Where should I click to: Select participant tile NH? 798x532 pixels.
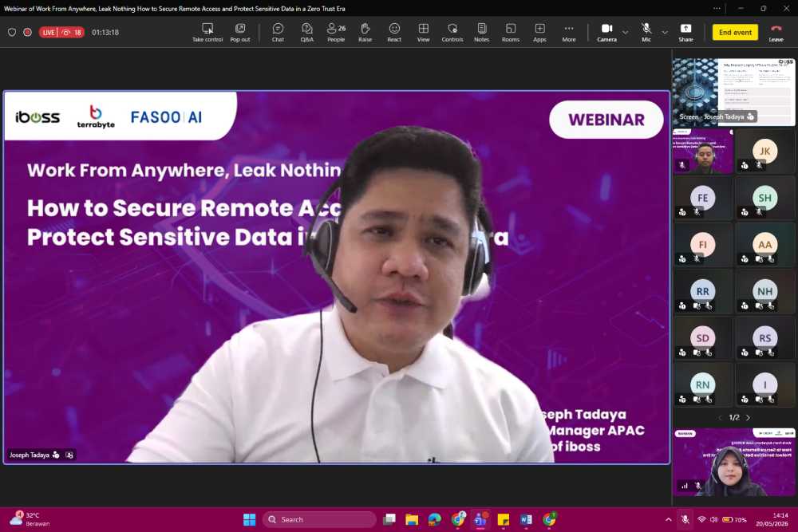click(x=764, y=291)
